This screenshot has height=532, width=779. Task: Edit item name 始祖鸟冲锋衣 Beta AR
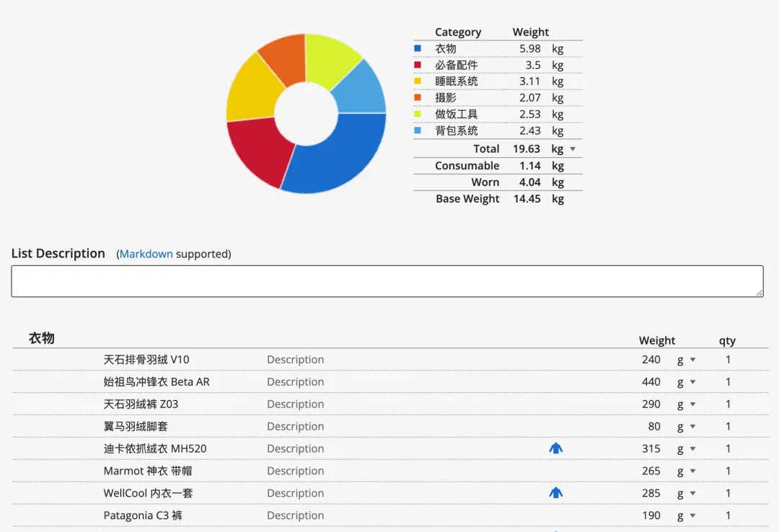click(157, 382)
